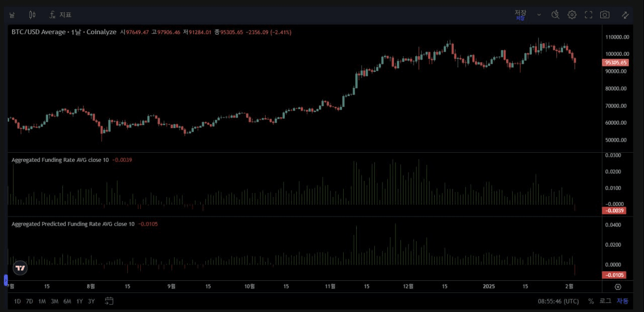
Task: Click the scale settings gear below the price axis
Action: (618, 286)
